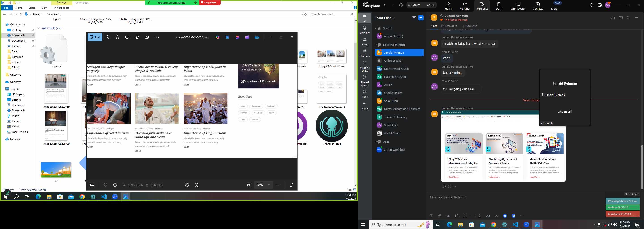Open the Picture Tools ribbon tab
The width and height of the screenshot is (644, 229).
click(x=61, y=8)
